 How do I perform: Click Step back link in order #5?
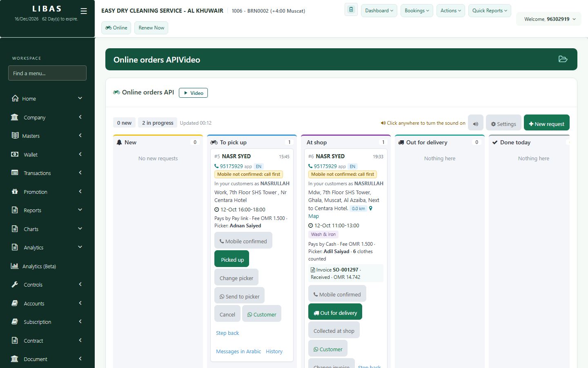coord(227,333)
